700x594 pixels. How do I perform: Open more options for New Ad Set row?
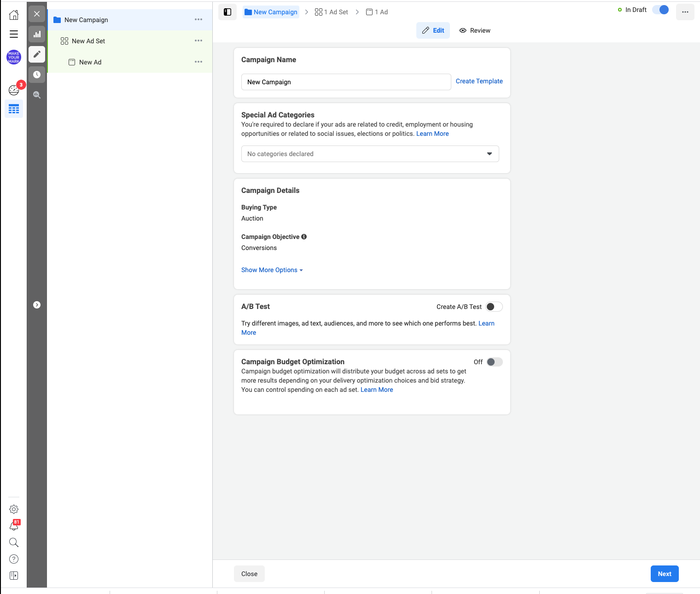coord(198,41)
